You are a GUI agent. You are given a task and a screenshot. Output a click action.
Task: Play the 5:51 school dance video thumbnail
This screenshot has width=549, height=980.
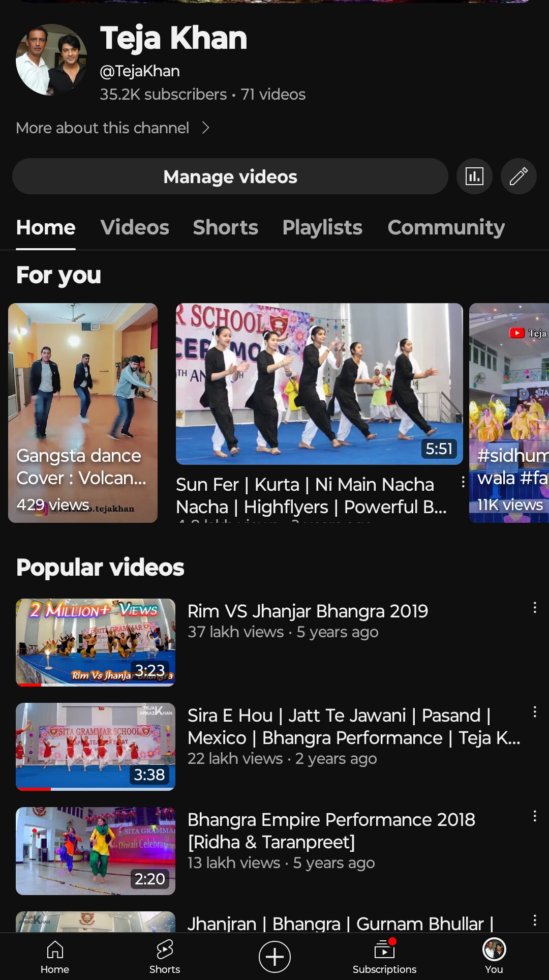click(x=319, y=384)
